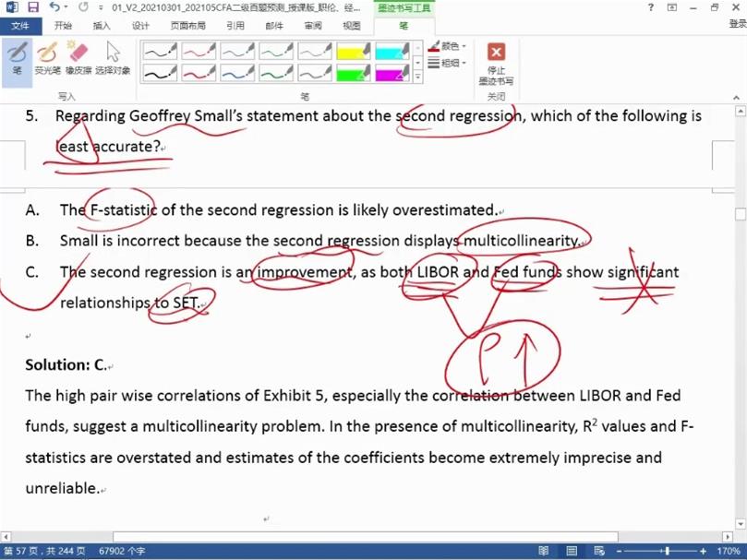This screenshot has width=747, height=560.
Task: Select the 笔 tab under ink tools
Action: 404,26
